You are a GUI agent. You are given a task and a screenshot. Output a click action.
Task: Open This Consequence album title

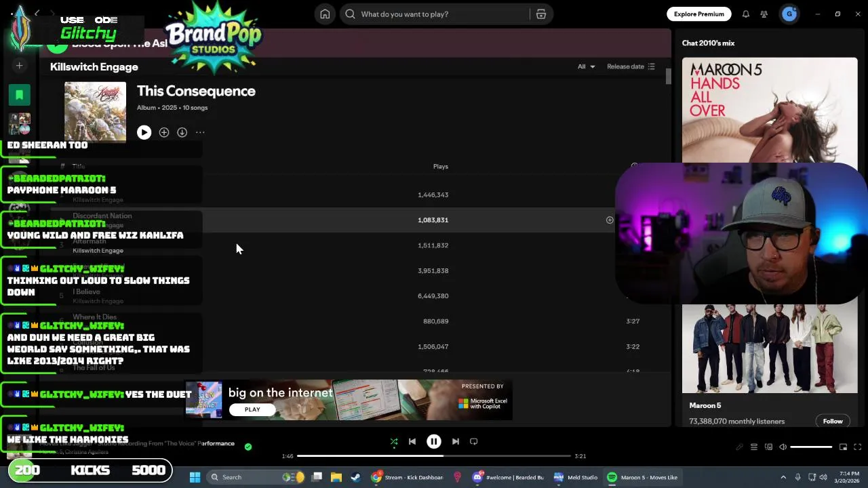coord(196,91)
